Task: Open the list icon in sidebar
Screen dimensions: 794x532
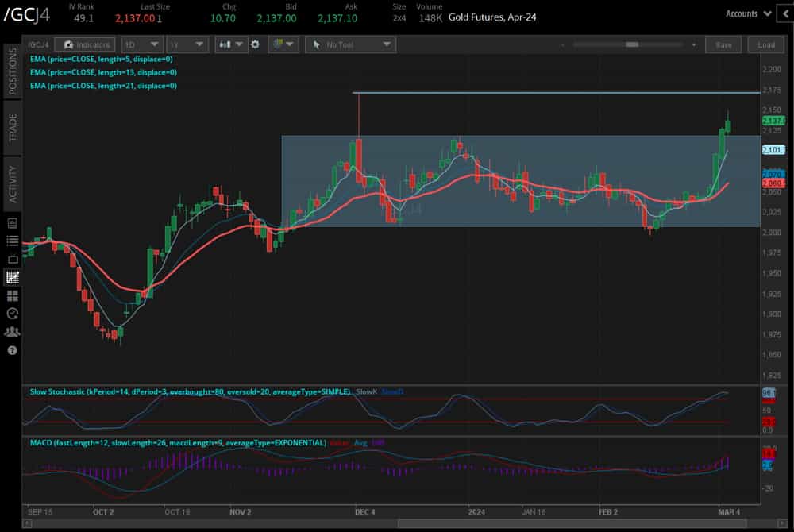Action: (12, 241)
